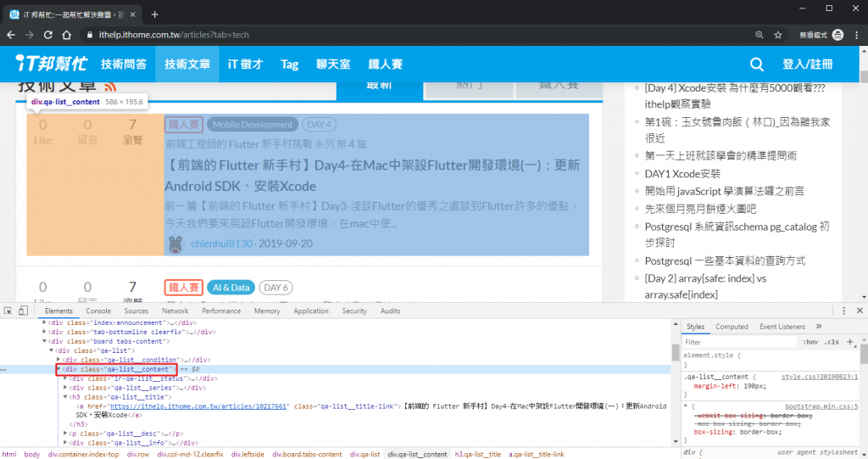The height and width of the screenshot is (459, 868).
Task: Close the DevTools panel
Action: (x=860, y=311)
